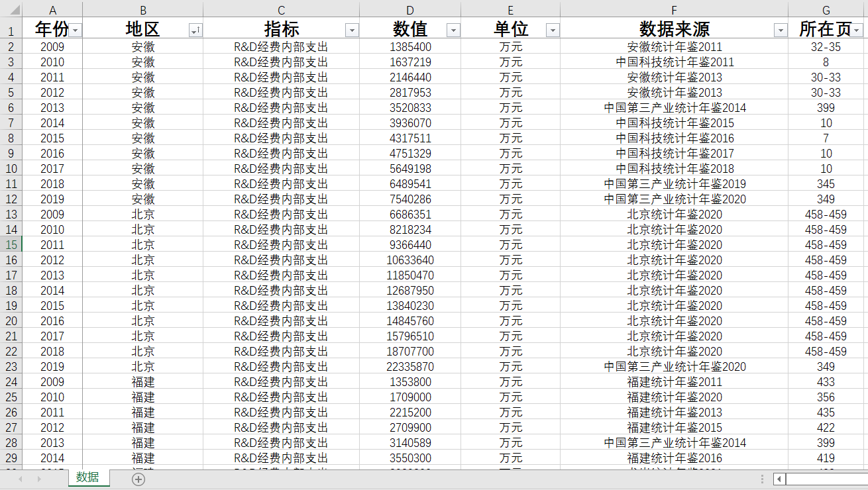
Task: Select row 2 header
Action: click(11, 46)
